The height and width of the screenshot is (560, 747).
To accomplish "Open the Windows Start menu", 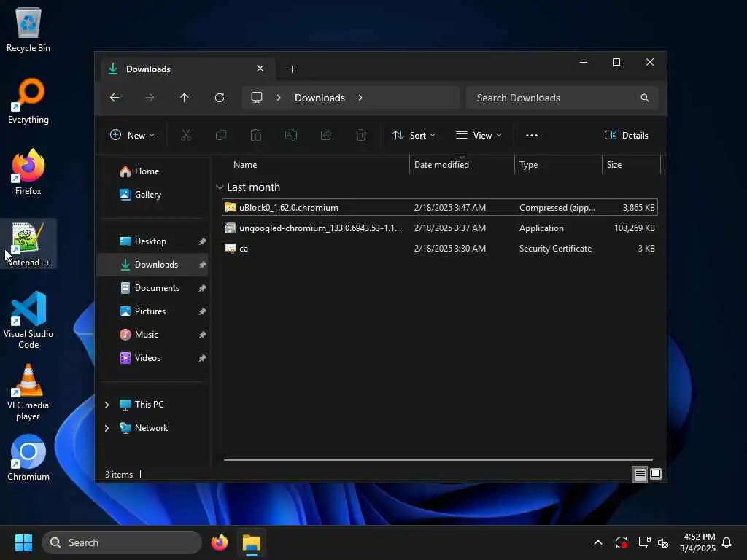I will click(23, 542).
